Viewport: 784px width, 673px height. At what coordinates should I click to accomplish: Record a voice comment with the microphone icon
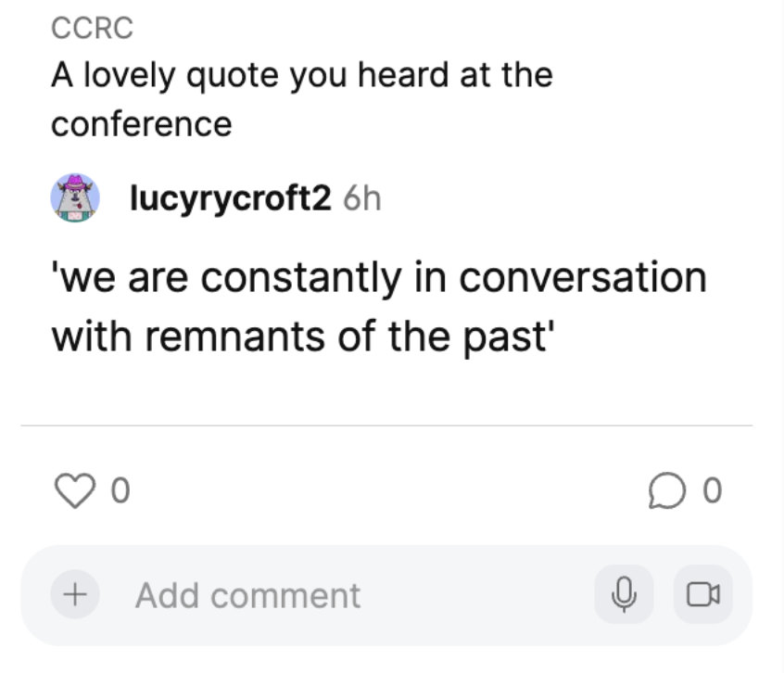(x=625, y=594)
